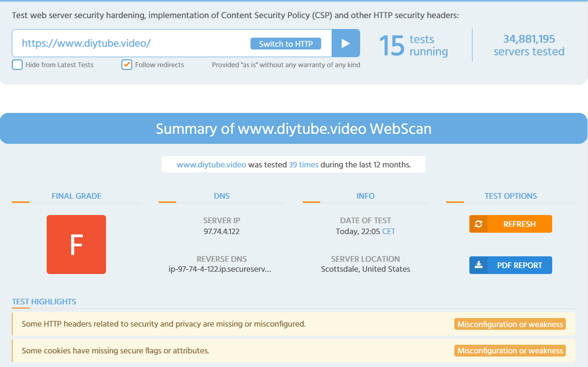Click the F final grade badge
The height and width of the screenshot is (367, 588).
point(76,245)
